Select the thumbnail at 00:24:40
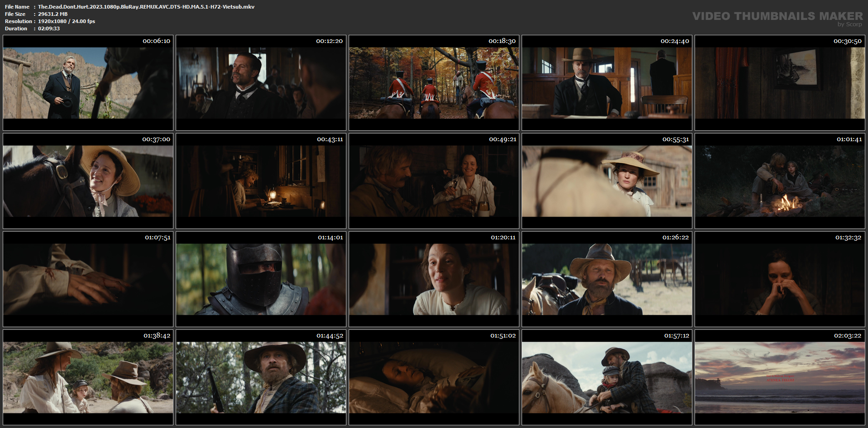Viewport: 868px width, 428px height. (x=607, y=83)
